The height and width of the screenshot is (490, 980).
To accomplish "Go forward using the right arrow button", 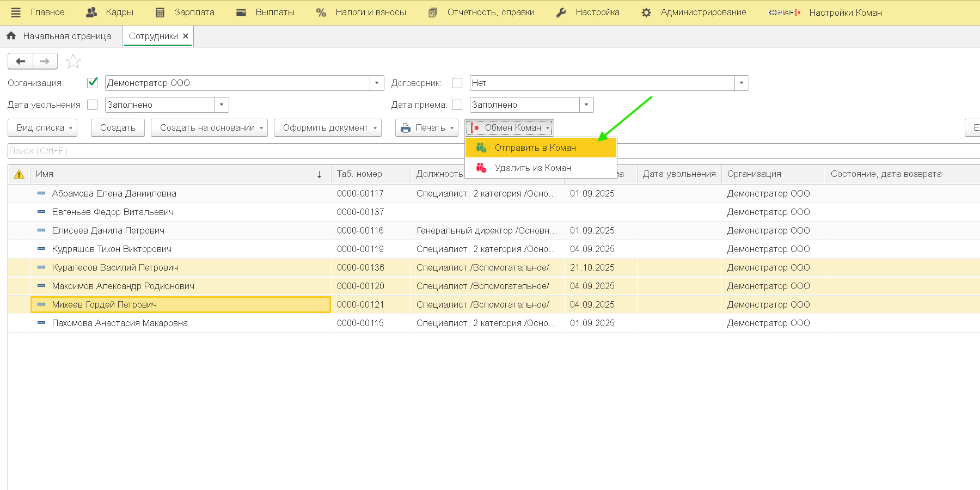I will pyautogui.click(x=45, y=62).
